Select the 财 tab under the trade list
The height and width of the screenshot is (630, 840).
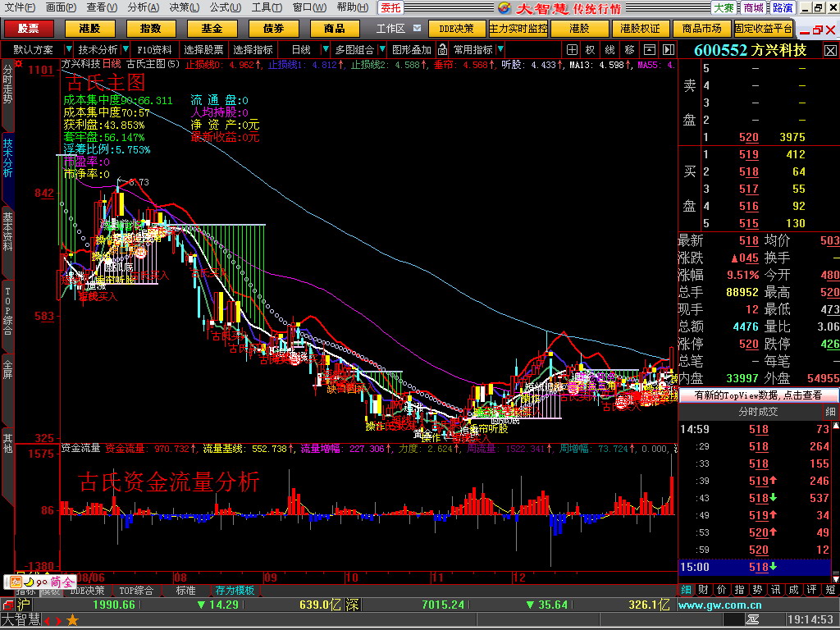tap(704, 590)
